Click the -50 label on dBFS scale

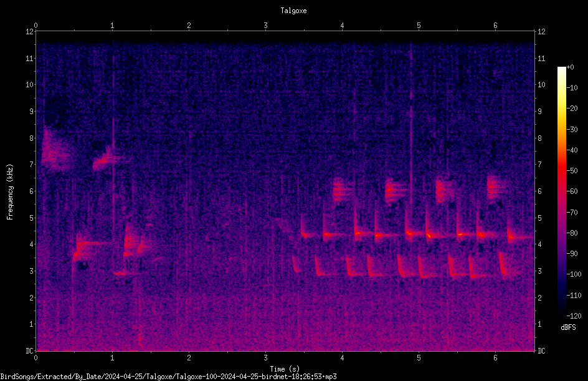pyautogui.click(x=572, y=171)
